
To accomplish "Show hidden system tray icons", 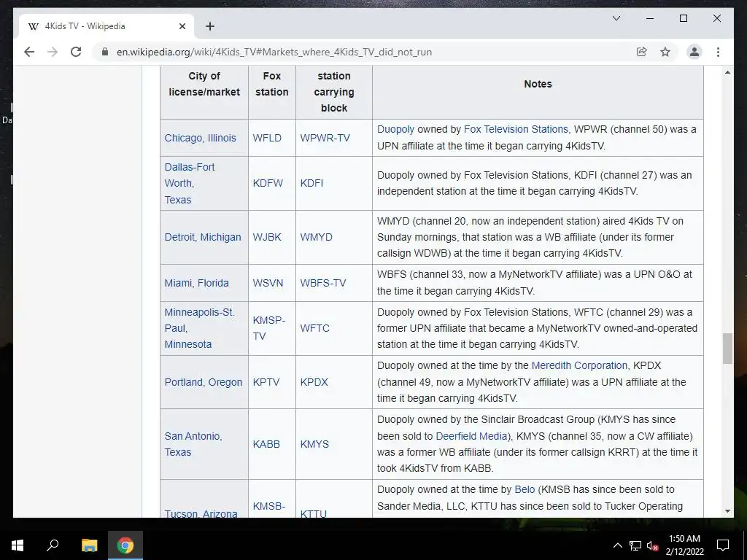I will pos(617,545).
